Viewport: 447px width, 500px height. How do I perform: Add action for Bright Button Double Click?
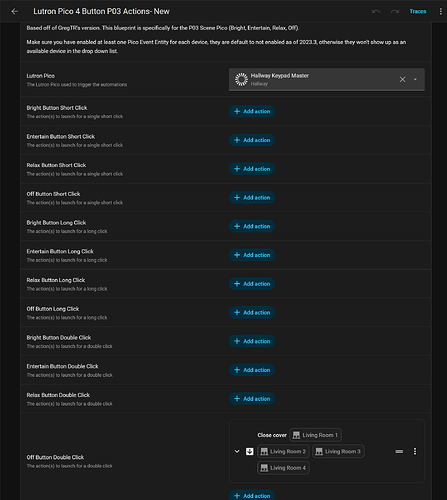[252, 341]
